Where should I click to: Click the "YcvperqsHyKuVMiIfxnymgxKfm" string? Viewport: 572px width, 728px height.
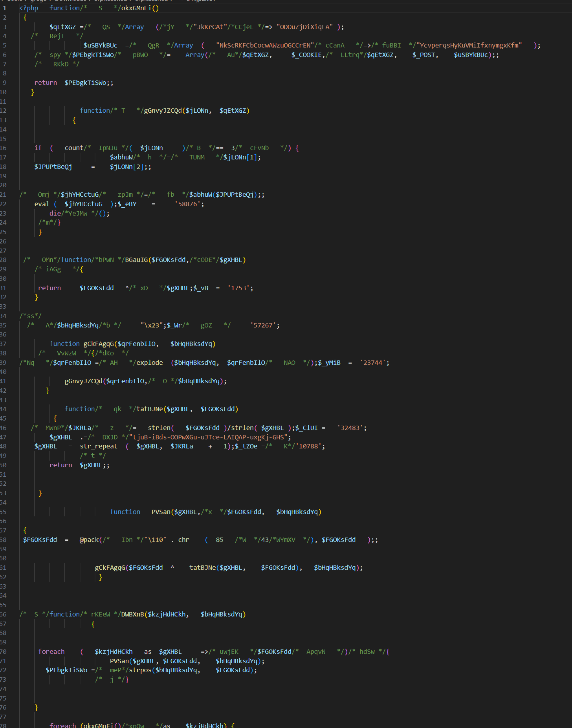pos(469,45)
